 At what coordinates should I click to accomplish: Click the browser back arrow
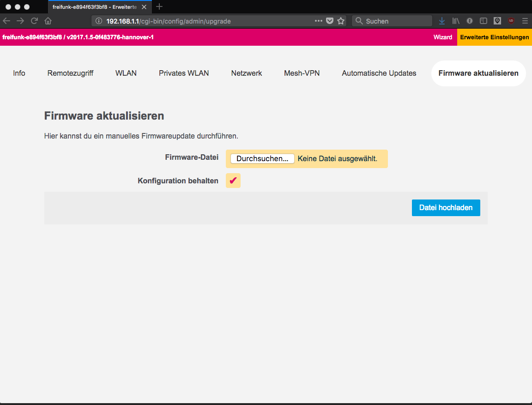6,21
